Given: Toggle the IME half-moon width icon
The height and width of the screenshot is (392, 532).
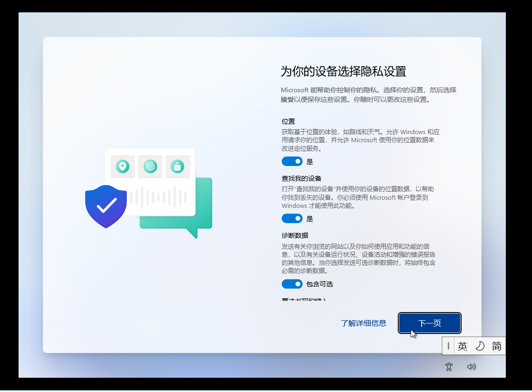Looking at the screenshot, I should [x=480, y=346].
